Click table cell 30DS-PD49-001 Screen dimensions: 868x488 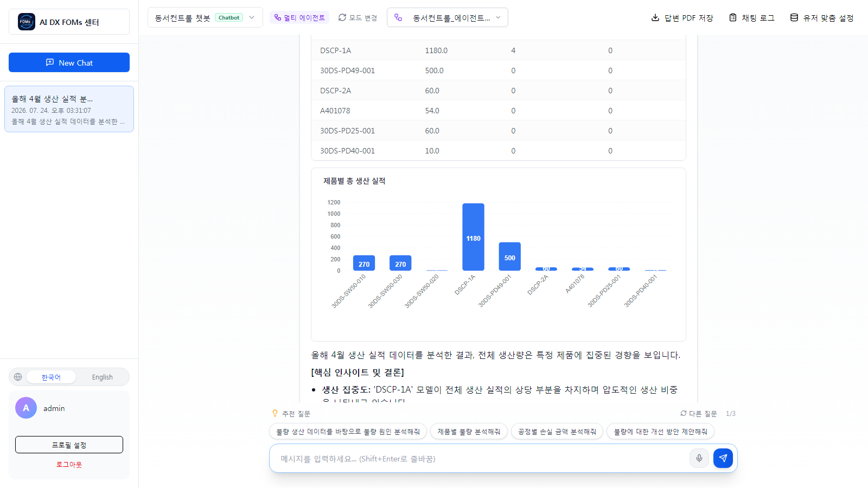[x=347, y=70]
